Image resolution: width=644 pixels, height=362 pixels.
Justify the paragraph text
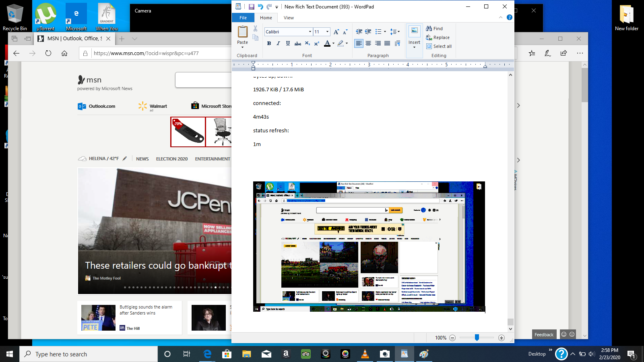click(x=387, y=43)
